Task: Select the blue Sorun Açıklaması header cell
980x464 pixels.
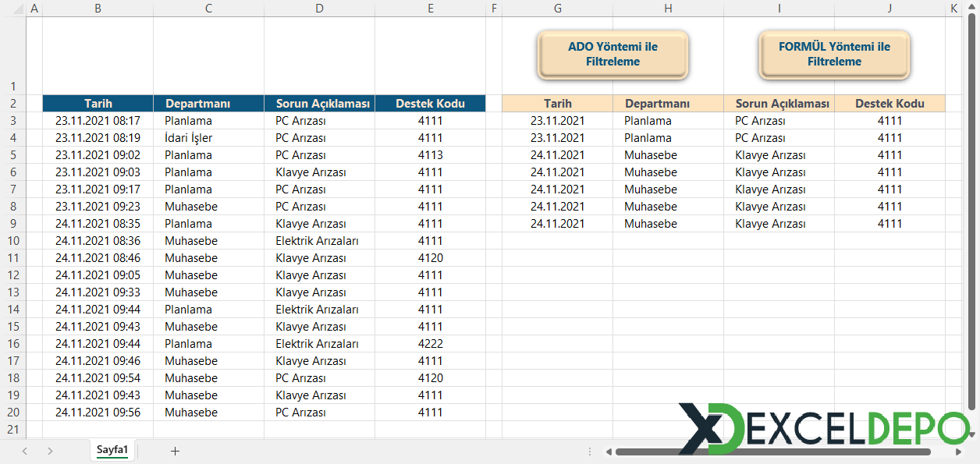Action: [319, 104]
